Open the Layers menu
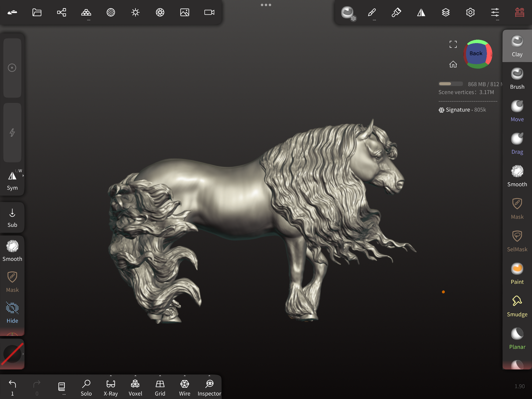Image resolution: width=532 pixels, height=399 pixels. (445, 13)
